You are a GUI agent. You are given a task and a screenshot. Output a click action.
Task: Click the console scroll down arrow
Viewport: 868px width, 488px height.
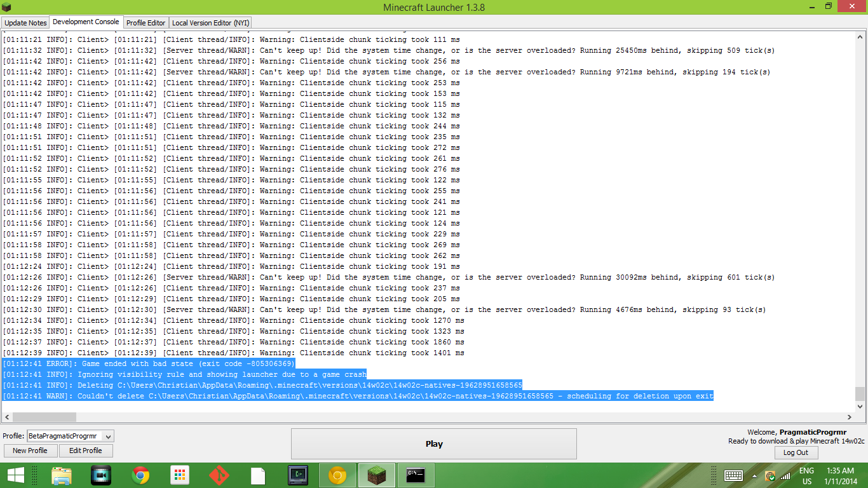click(860, 407)
